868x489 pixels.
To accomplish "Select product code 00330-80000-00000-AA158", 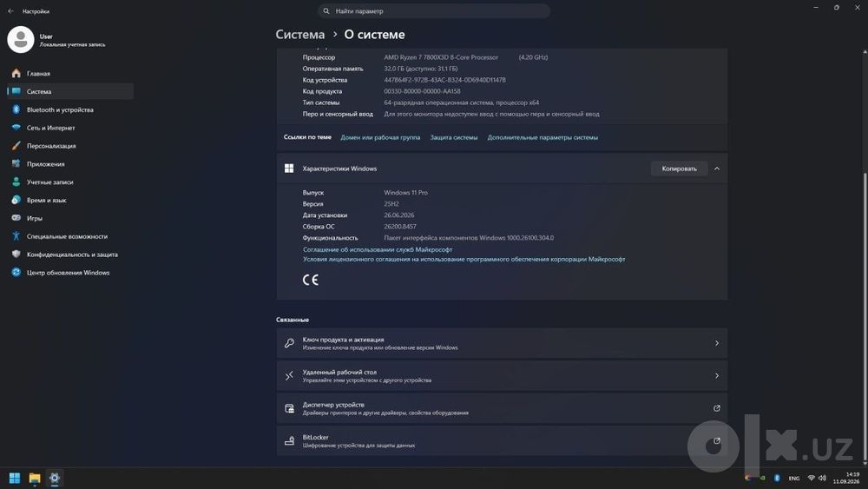I will tap(422, 91).
